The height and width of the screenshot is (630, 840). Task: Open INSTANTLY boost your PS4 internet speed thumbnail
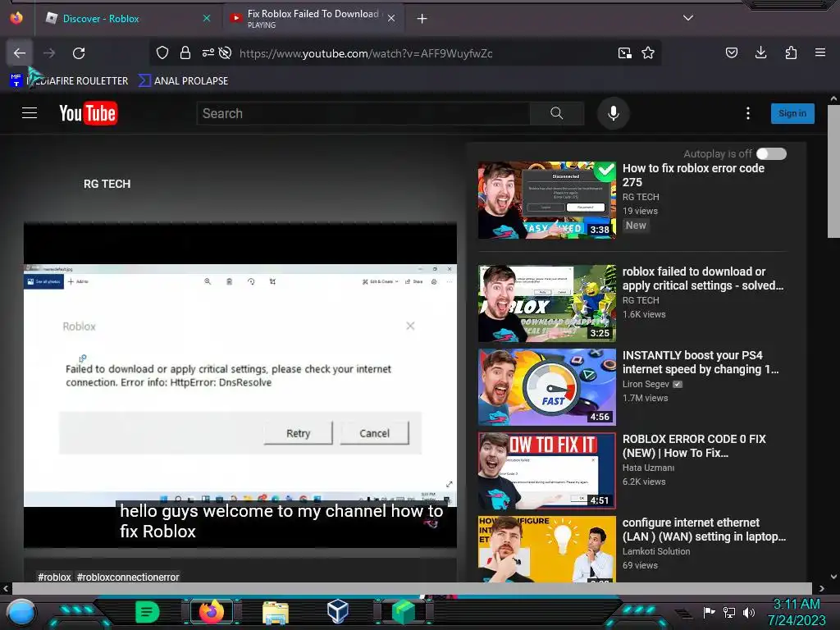coord(546,387)
